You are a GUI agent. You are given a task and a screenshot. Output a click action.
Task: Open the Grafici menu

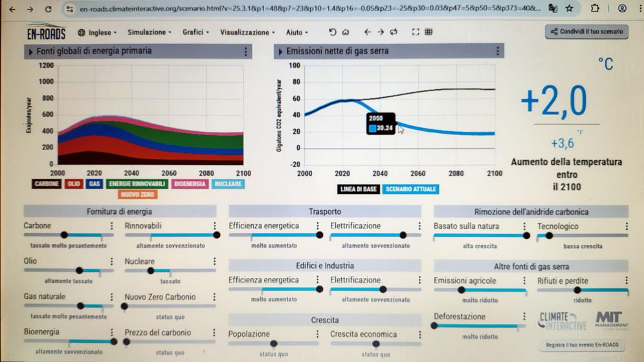(195, 32)
